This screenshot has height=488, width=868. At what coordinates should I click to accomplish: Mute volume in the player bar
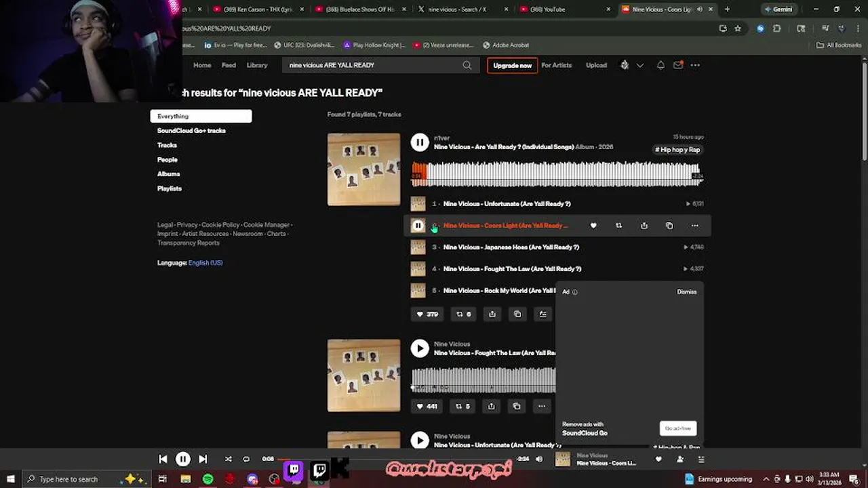[x=539, y=459]
